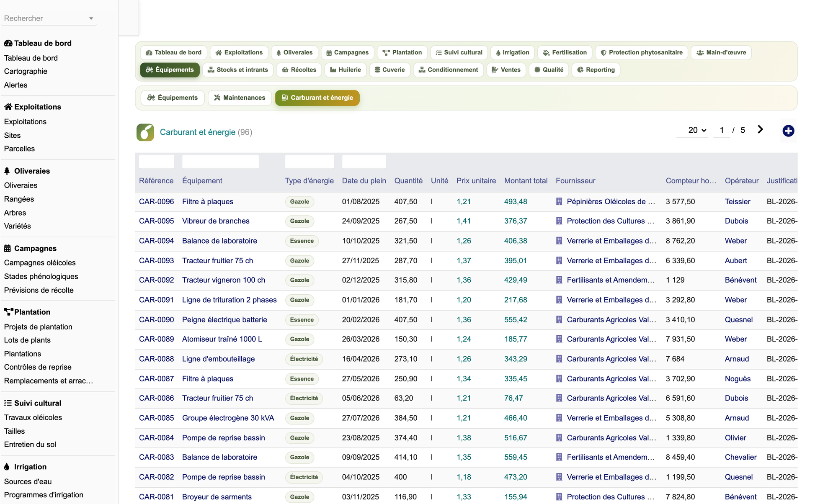This screenshot has height=504, width=815.
Task: Sort by Prix unitaire column header
Action: pos(476,181)
